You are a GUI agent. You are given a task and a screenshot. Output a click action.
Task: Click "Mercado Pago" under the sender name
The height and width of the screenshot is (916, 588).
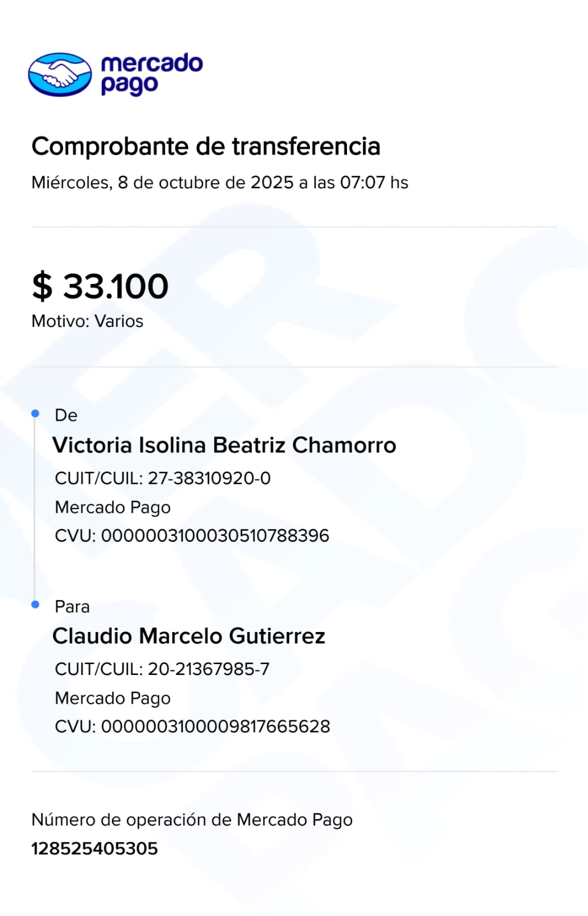tap(112, 507)
